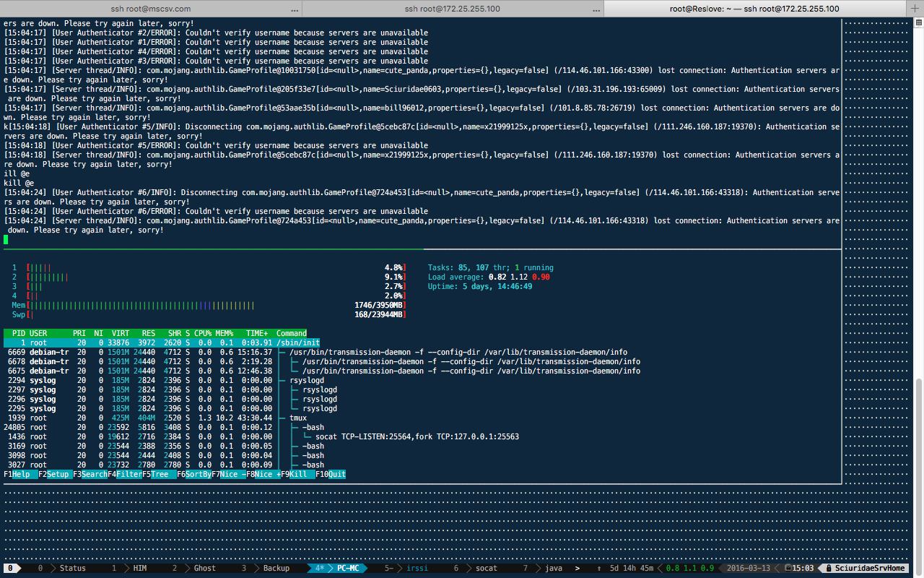Select rsyslogd parent process PID 2294

tap(165, 381)
